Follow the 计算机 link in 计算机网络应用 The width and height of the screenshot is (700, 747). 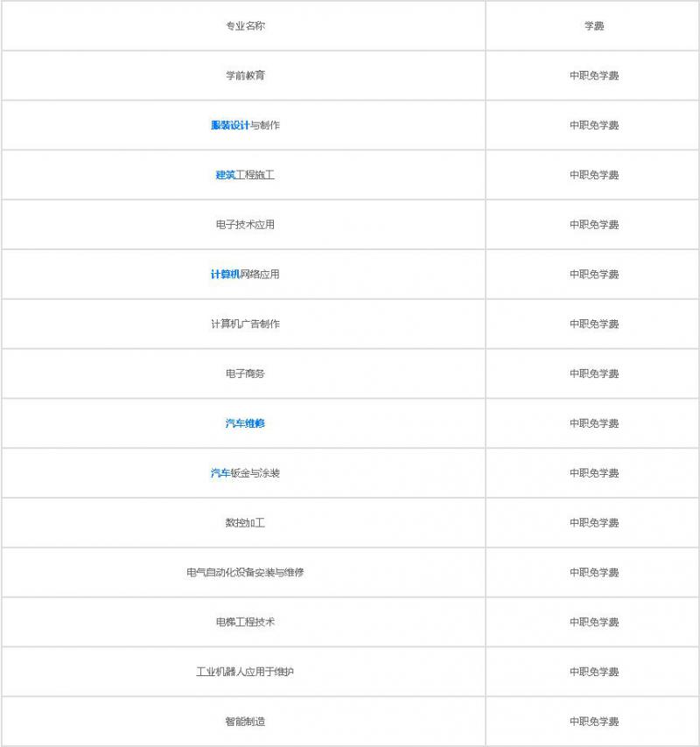tap(225, 275)
